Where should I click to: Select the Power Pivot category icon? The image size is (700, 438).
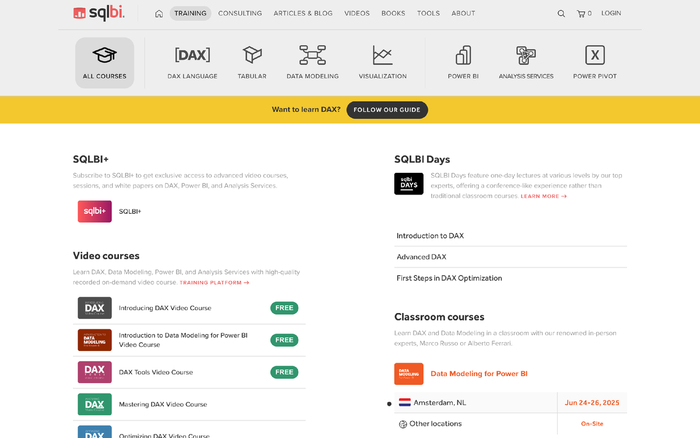coord(594,55)
